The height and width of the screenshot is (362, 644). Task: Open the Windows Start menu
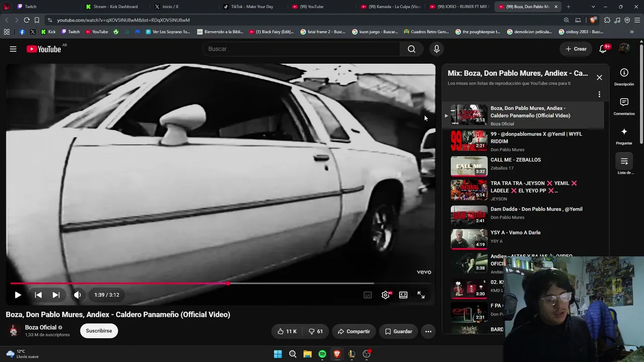pos(278,354)
